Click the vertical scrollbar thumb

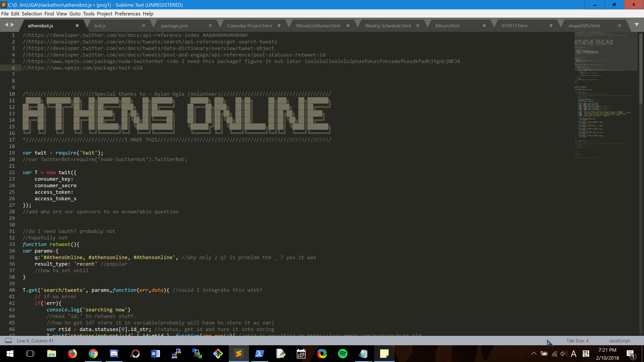(x=640, y=69)
